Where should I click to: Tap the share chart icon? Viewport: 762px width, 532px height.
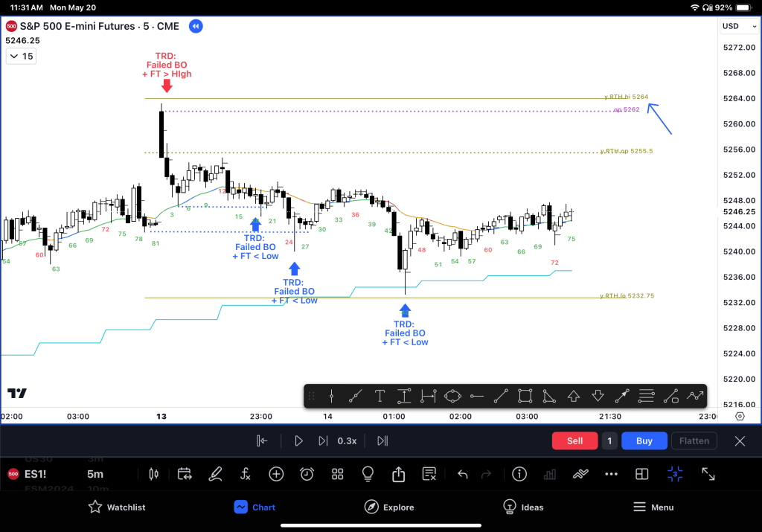coord(398,474)
